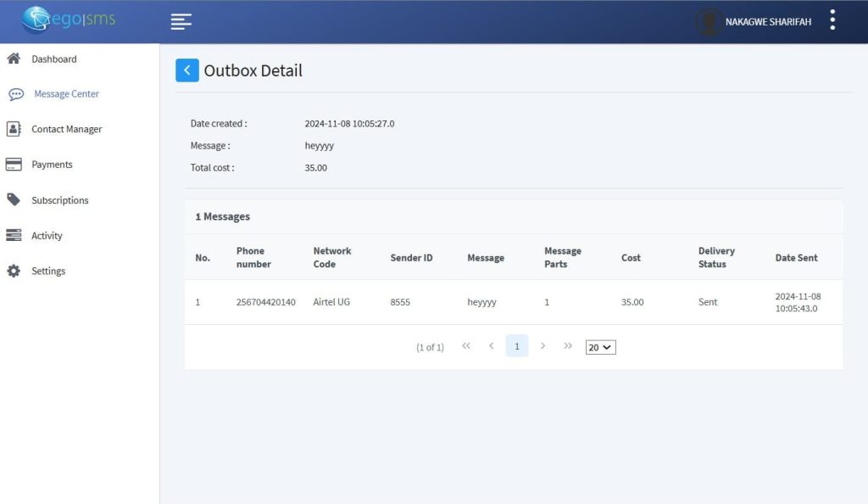Image resolution: width=868 pixels, height=504 pixels.
Task: Toggle the hamburger sidebar menu icon
Action: click(x=181, y=22)
